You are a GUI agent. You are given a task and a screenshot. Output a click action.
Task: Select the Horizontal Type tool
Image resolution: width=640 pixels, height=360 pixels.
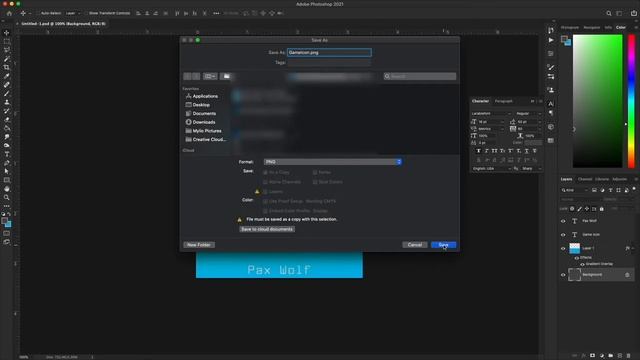(x=7, y=154)
